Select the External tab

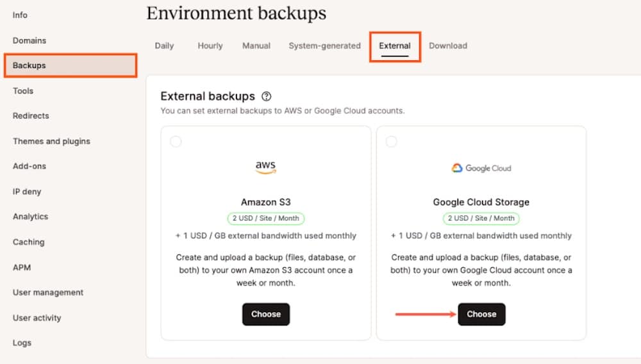(x=394, y=46)
